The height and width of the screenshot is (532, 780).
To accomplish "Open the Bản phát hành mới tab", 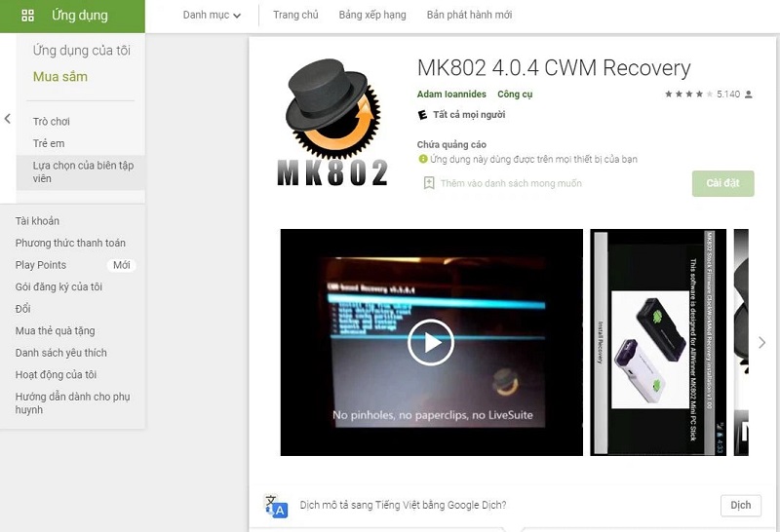I will tap(469, 15).
